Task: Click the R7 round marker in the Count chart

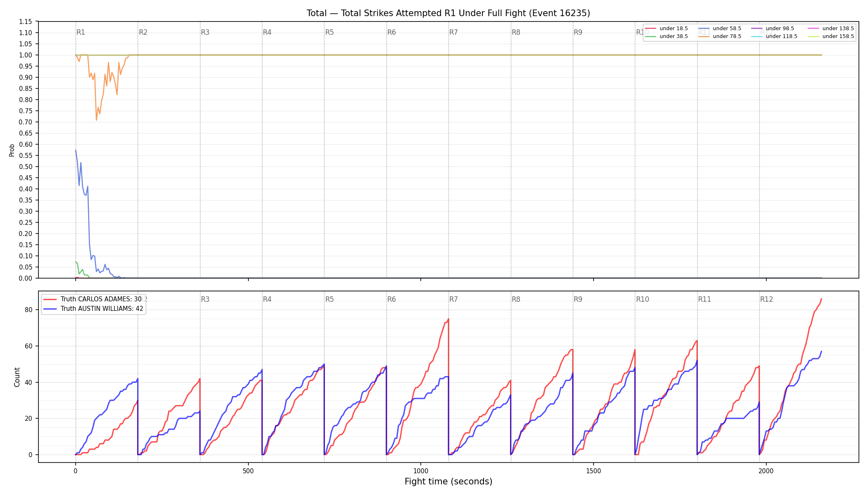Action: point(454,299)
